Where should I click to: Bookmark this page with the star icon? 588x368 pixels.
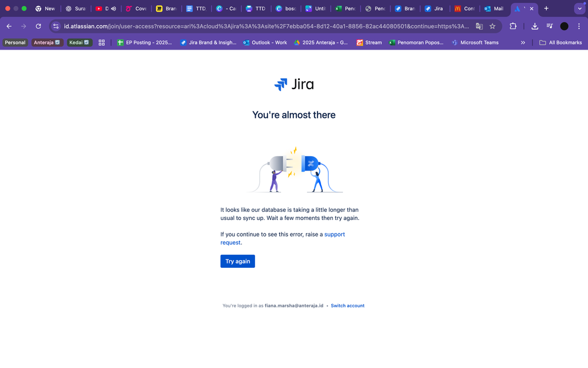pyautogui.click(x=492, y=26)
